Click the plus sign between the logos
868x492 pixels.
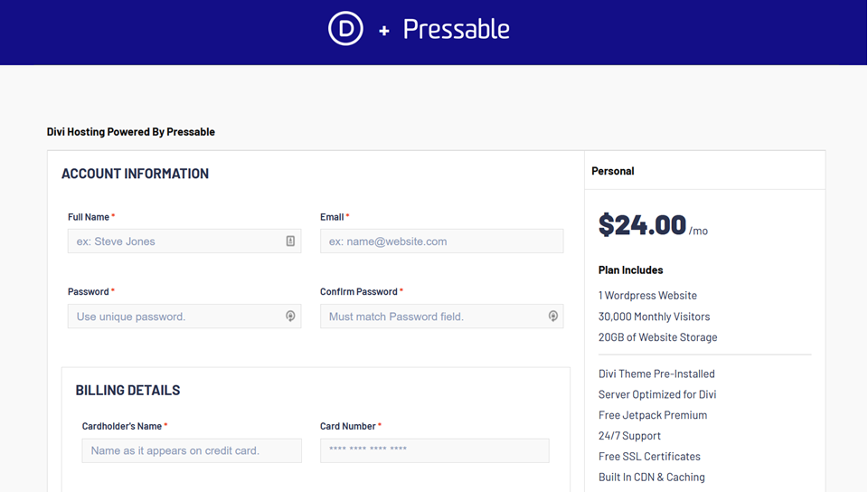click(x=384, y=31)
